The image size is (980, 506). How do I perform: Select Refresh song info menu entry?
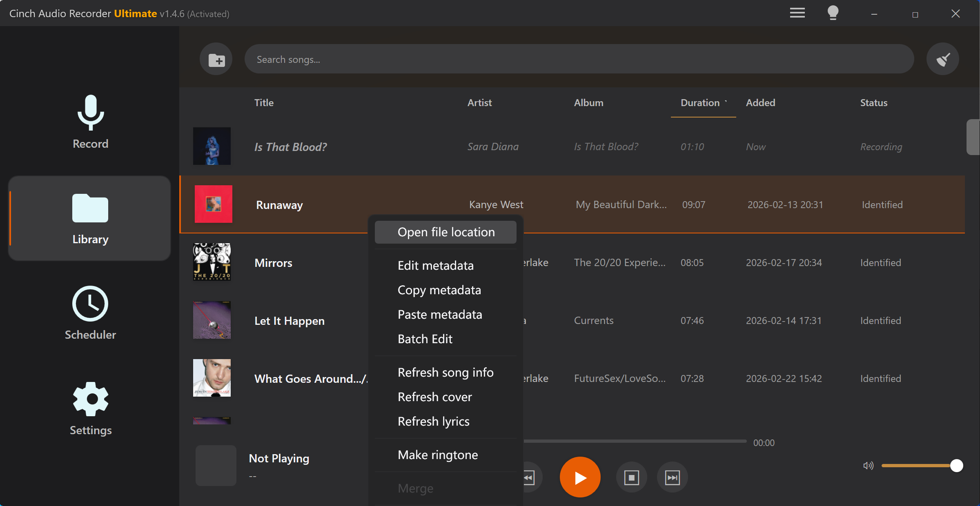pyautogui.click(x=445, y=373)
